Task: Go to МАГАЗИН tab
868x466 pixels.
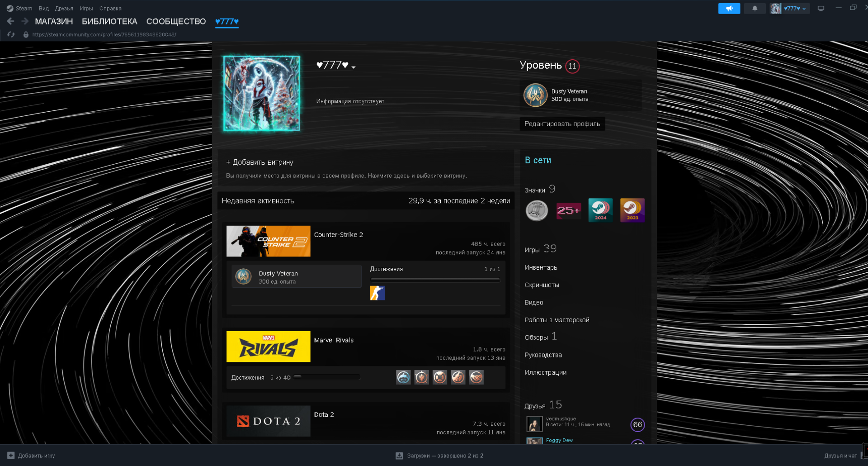Action: [x=54, y=21]
